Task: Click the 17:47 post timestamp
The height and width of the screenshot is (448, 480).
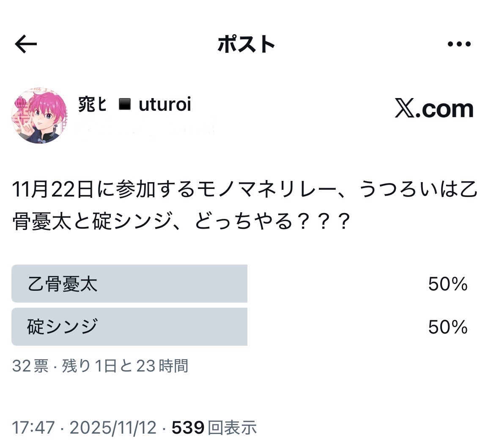Action: click(x=33, y=428)
